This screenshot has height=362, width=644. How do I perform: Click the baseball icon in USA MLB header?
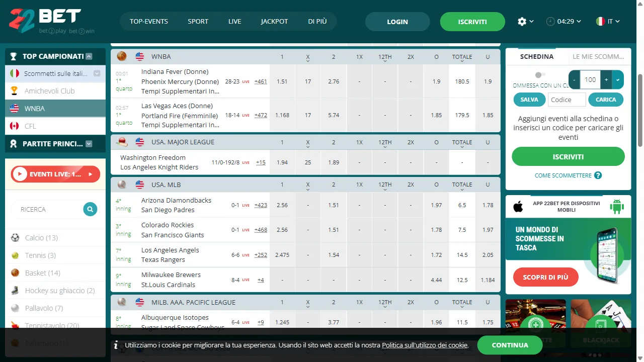(x=122, y=185)
